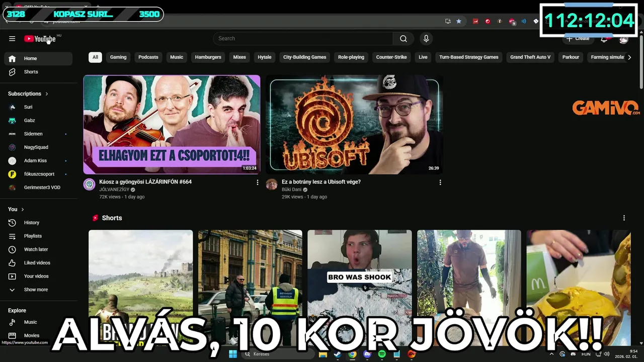Open watch History
644x362 pixels.
tap(38, 223)
